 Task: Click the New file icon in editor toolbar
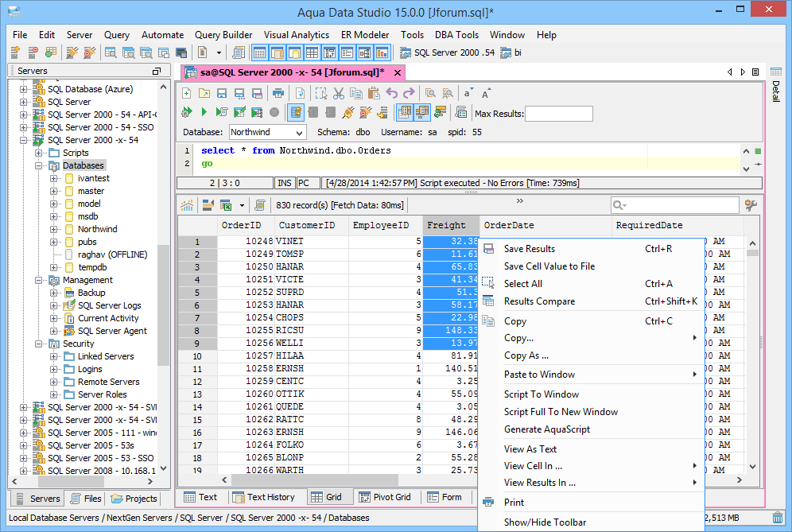click(187, 94)
